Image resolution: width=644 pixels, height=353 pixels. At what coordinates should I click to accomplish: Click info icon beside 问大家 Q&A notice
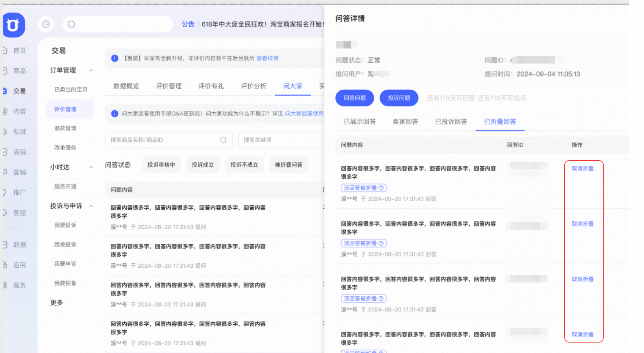click(115, 113)
